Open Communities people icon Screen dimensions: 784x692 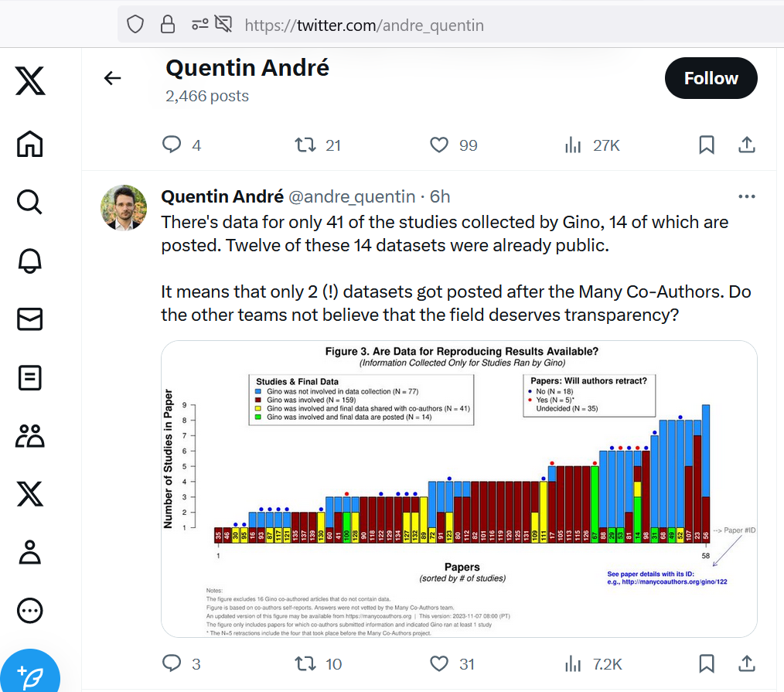tap(30, 436)
